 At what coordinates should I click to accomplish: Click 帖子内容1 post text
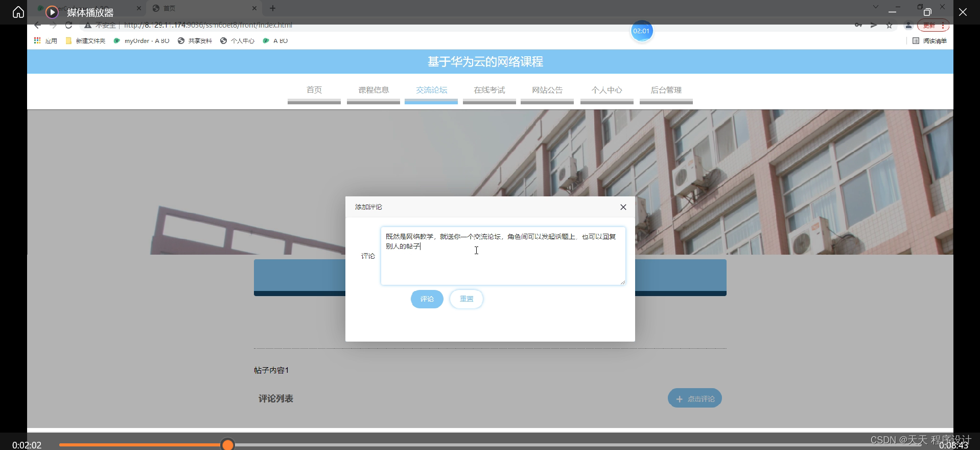pos(271,370)
